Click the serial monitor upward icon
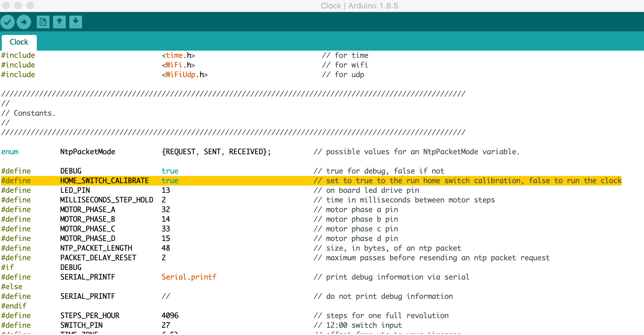This screenshot has height=335, width=644. point(60,22)
